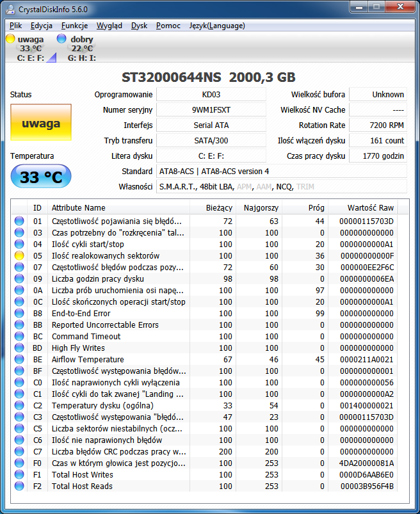
Task: Select the dobry 22 °C disk G: H: I:
Action: pos(76,48)
